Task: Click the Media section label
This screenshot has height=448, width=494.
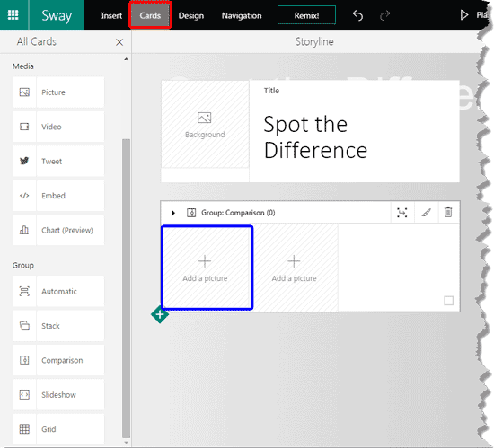Action: (x=23, y=66)
